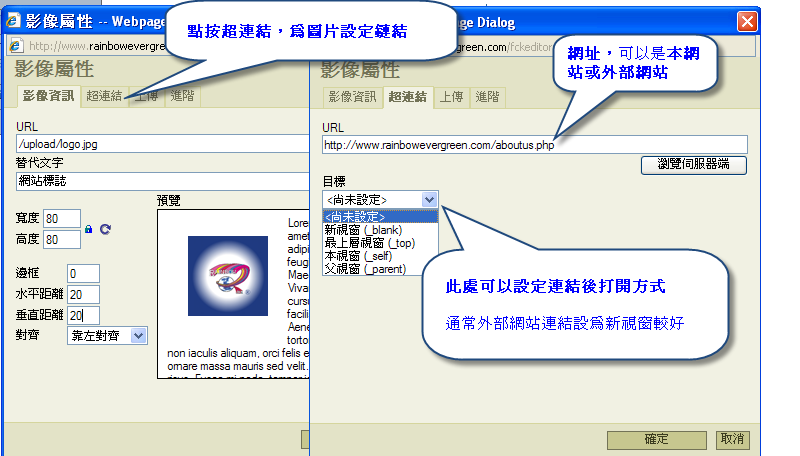Viewport: 800px width, 456px height.
Task: Choose 最上層視窗 (_top) option
Action: click(368, 242)
